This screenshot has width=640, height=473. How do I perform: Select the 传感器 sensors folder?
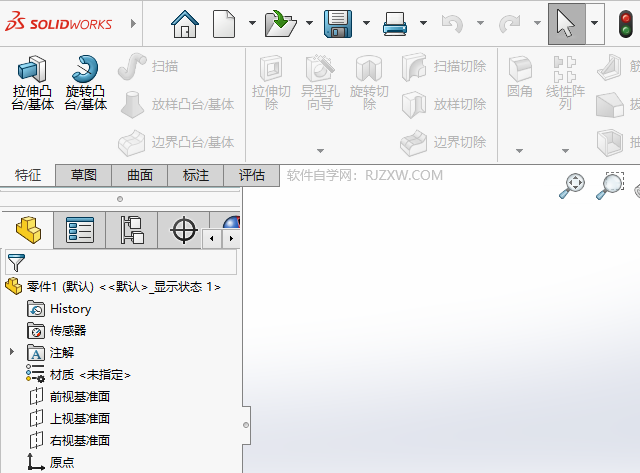(x=57, y=331)
